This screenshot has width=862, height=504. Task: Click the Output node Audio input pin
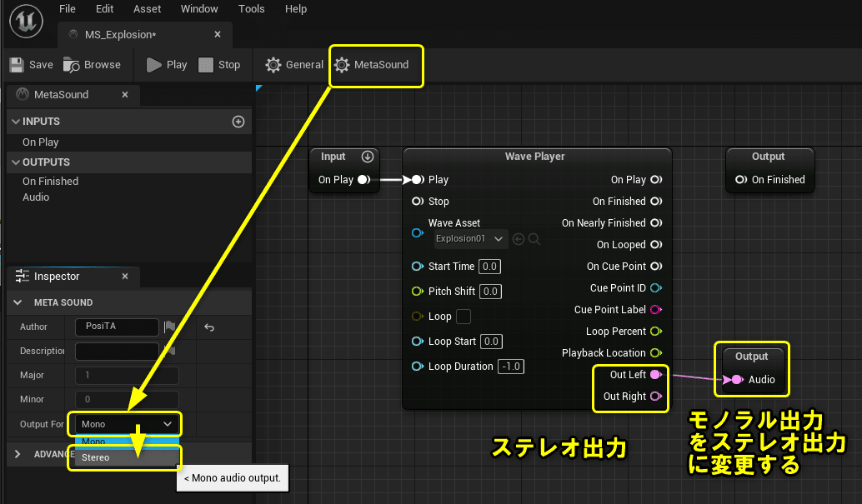[x=736, y=380]
